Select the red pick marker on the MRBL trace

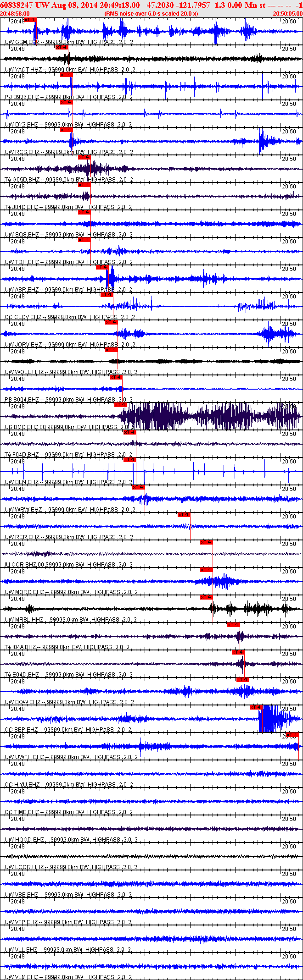(x=206, y=597)
